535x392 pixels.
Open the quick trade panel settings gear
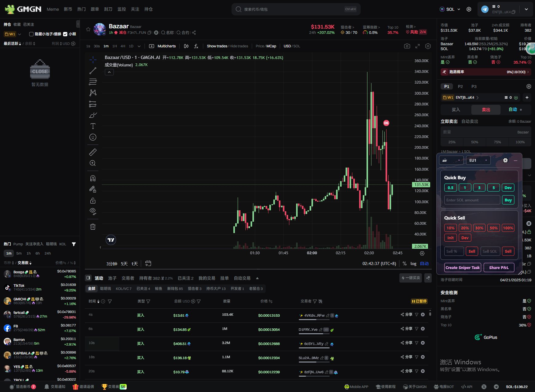(505, 160)
